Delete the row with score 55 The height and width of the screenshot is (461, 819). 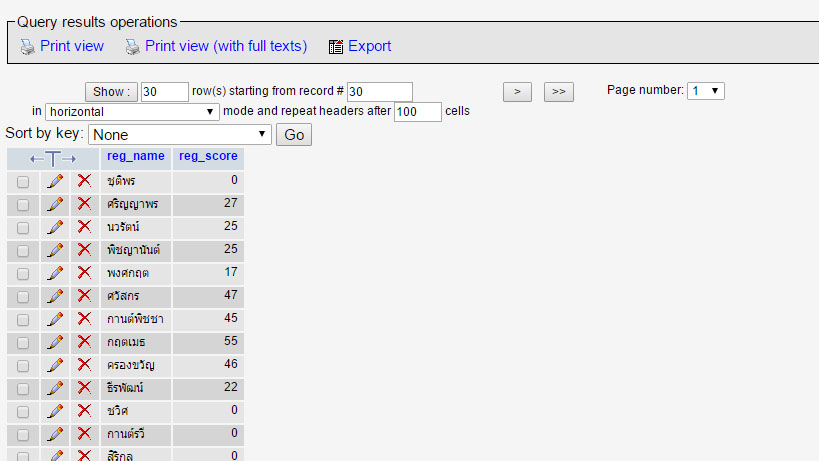click(x=84, y=341)
